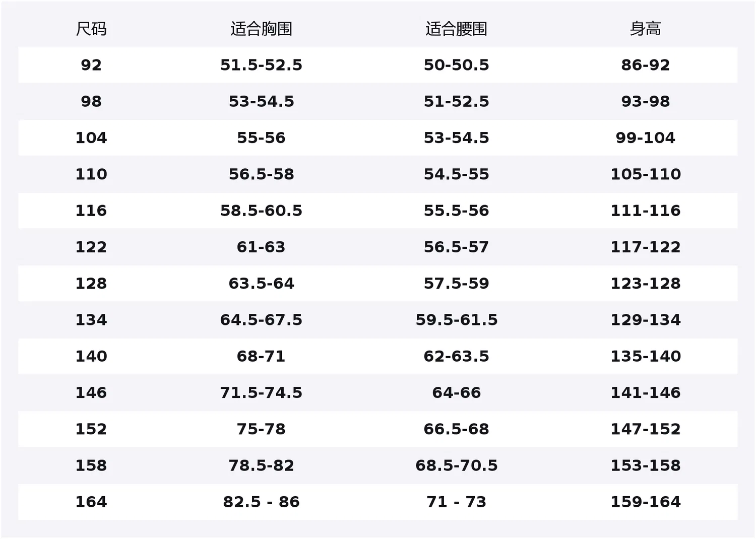Image resolution: width=756 pixels, height=539 pixels.
Task: Click chest value 63.5-64
Action: pyautogui.click(x=261, y=283)
